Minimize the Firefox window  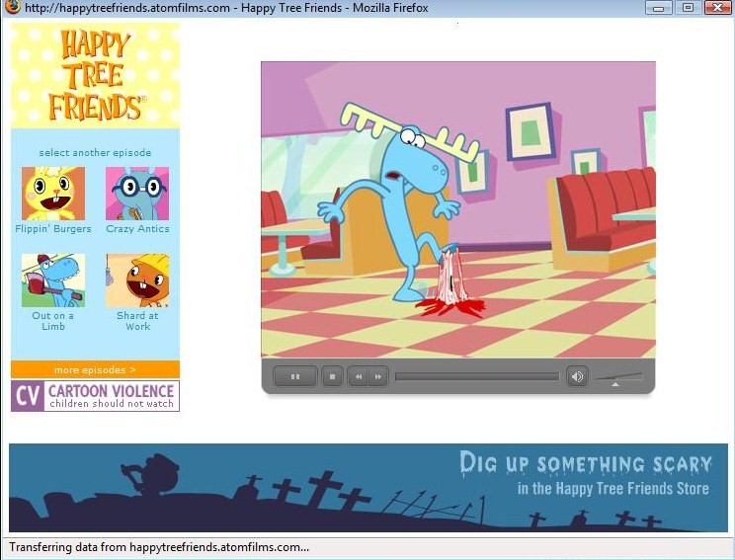(x=659, y=8)
